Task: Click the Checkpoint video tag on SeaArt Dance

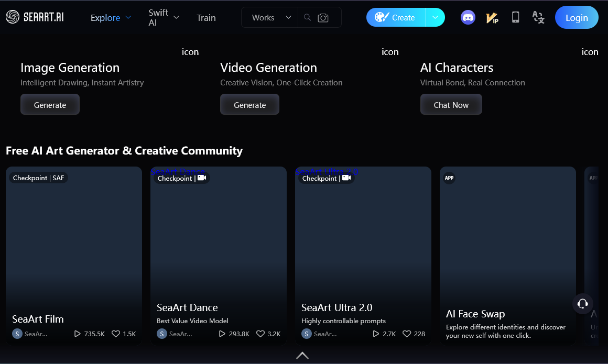Action: tap(182, 178)
